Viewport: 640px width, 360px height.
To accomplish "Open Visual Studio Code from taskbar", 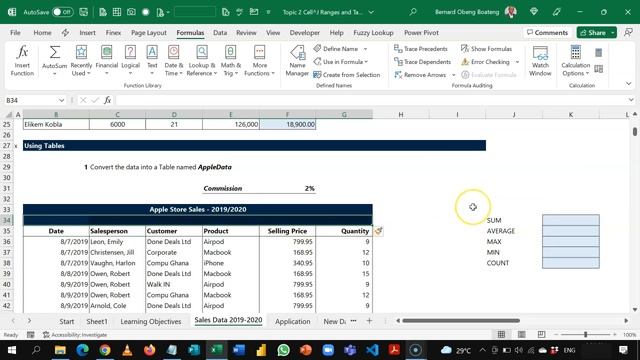I will [x=372, y=350].
